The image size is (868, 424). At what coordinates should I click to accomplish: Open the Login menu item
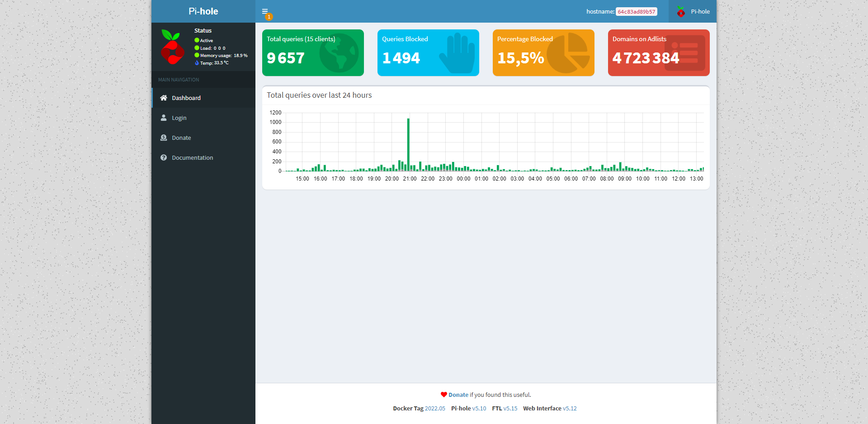click(179, 118)
